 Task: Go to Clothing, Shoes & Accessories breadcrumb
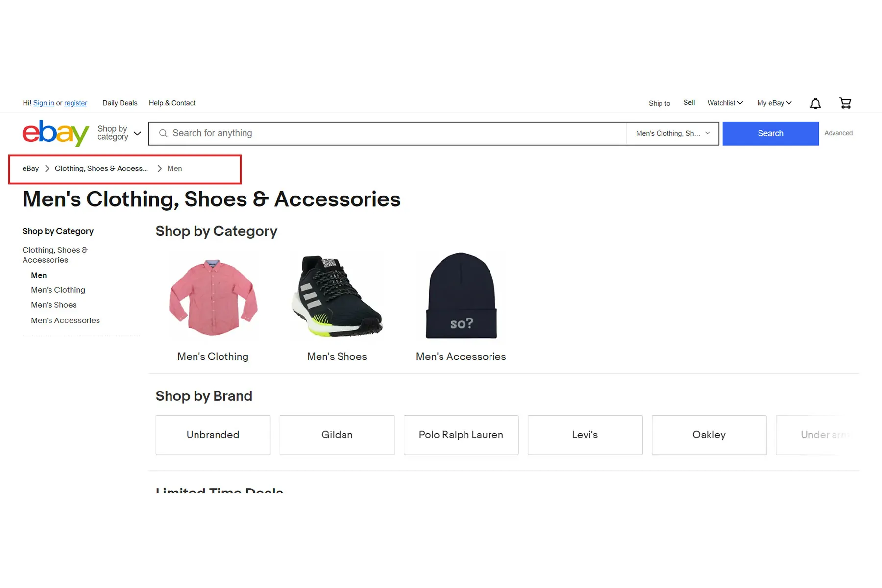pos(101,168)
